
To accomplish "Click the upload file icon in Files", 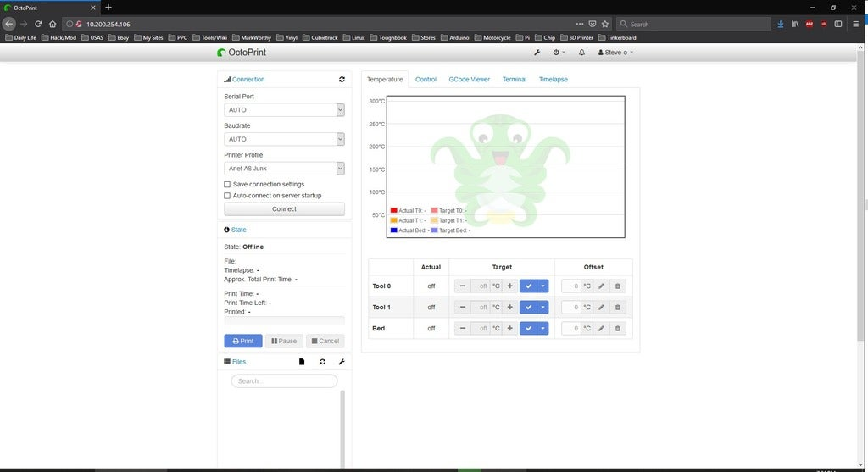I will 302,362.
